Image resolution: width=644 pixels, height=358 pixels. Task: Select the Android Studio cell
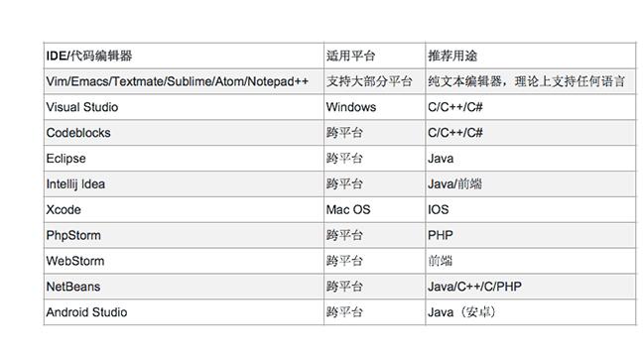click(184, 312)
